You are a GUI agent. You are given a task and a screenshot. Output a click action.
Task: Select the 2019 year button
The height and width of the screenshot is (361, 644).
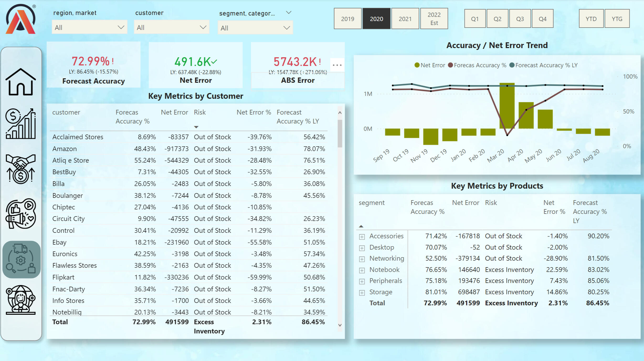point(347,19)
